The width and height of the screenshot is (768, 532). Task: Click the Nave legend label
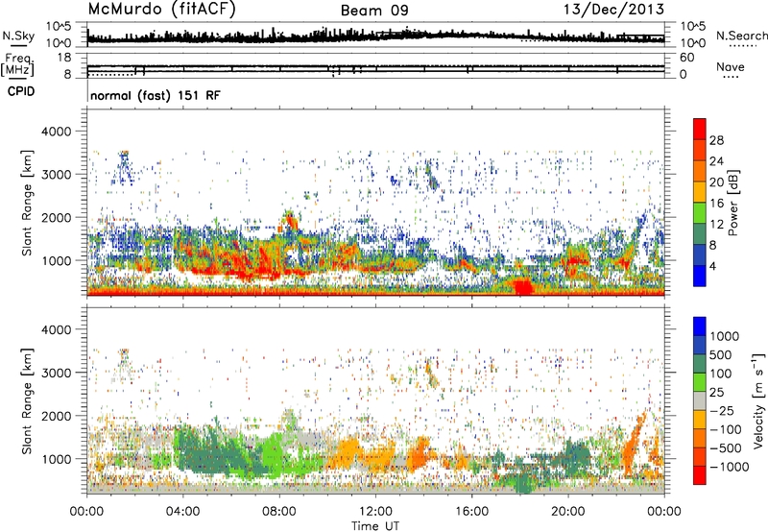(731, 66)
